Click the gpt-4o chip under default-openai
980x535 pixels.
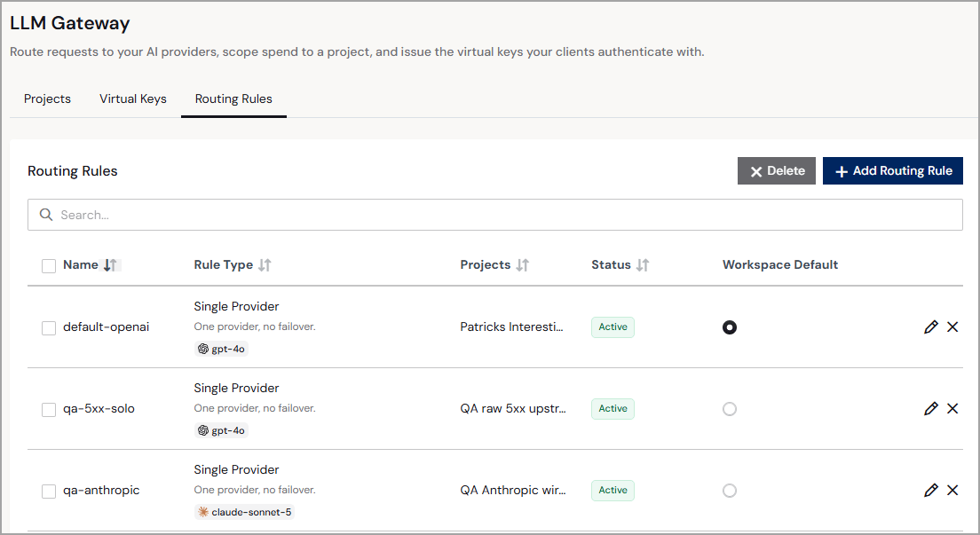point(221,349)
